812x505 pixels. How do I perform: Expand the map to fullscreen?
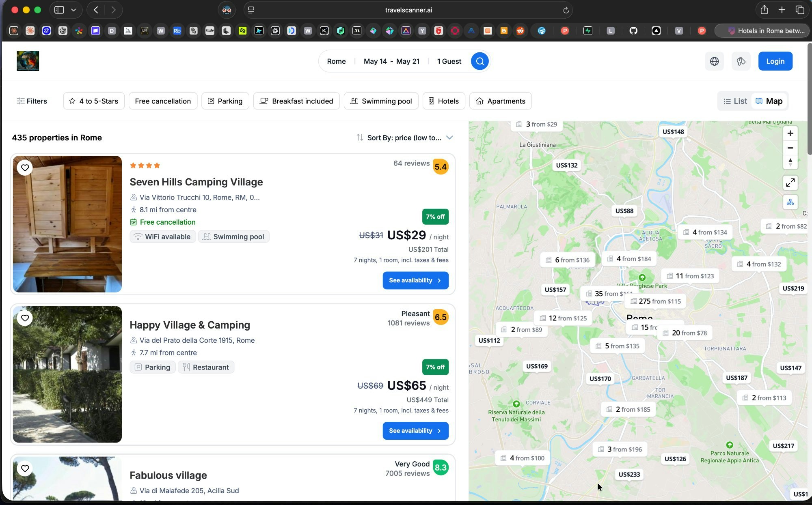(x=790, y=183)
